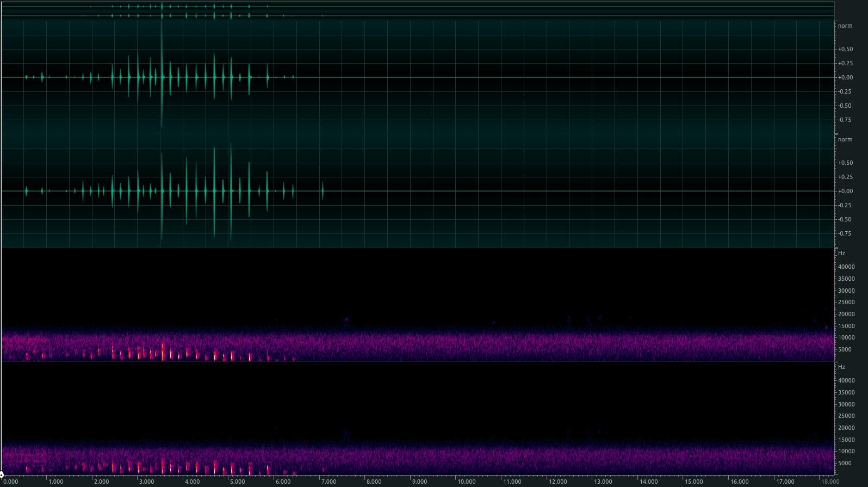
Task: Click the 17.000 mark on the time ruler
Action: pyautogui.click(x=785, y=482)
